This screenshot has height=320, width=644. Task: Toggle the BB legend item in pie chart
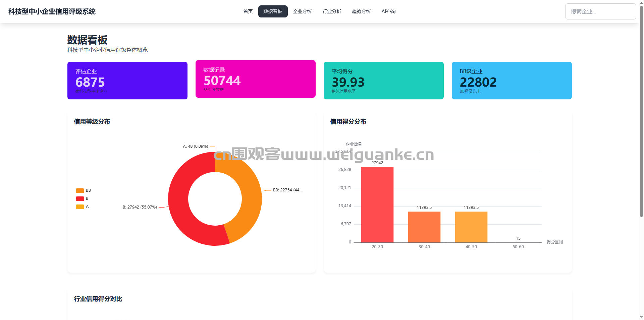(83, 190)
